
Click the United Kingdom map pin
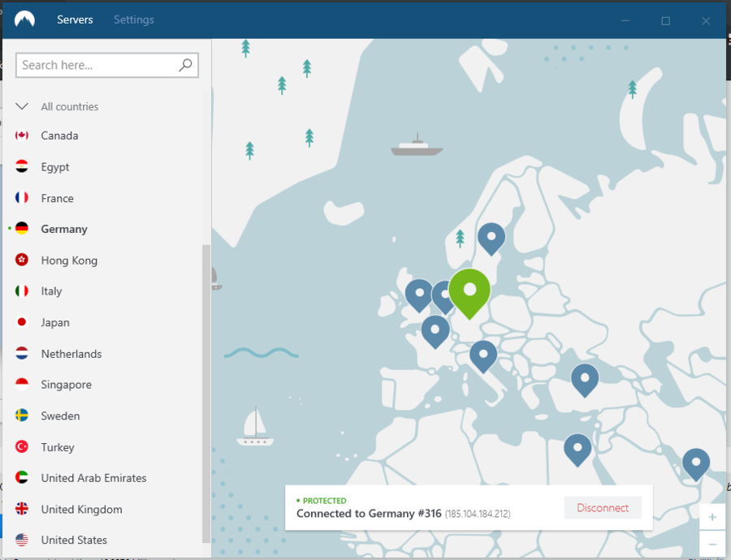[x=418, y=295]
